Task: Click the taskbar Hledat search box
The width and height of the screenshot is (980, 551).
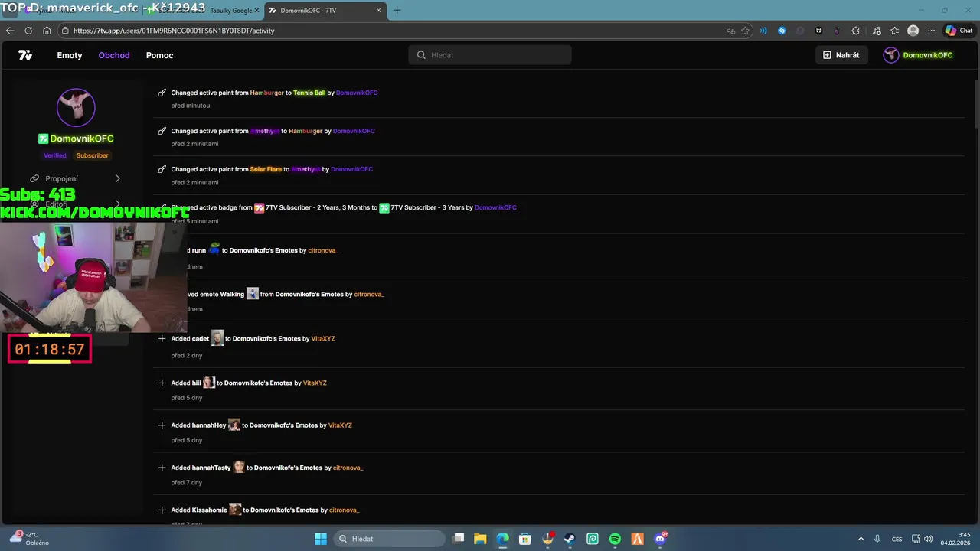Action: pos(389,539)
